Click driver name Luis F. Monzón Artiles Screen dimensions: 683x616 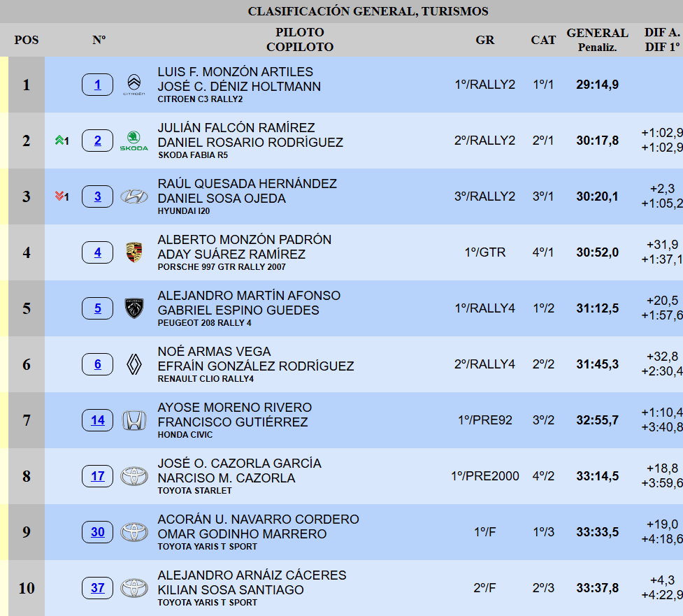[x=235, y=72]
